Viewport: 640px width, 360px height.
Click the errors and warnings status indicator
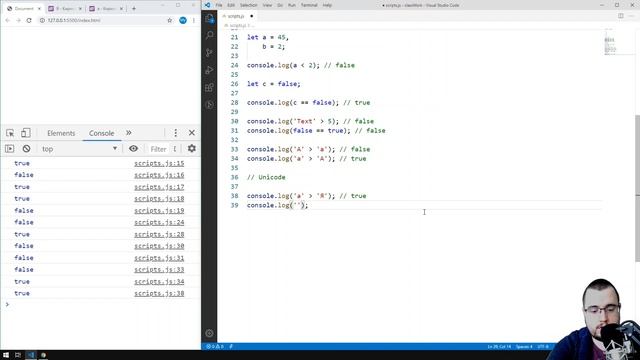(215, 347)
